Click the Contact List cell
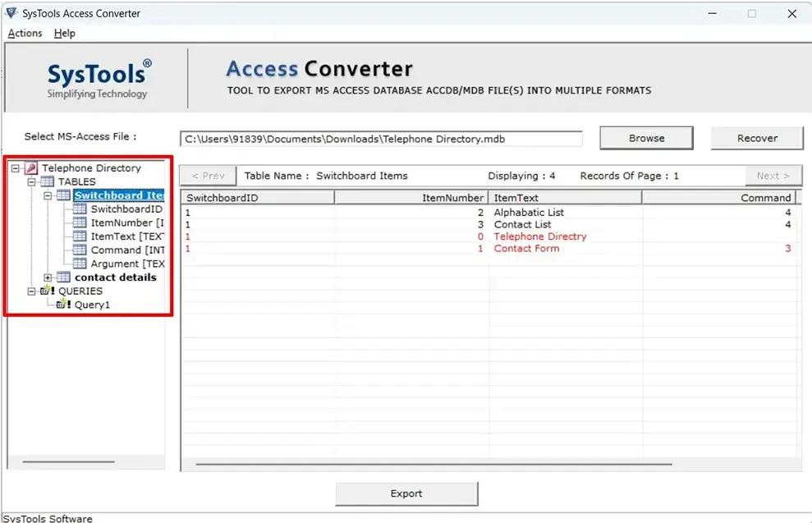Image resolution: width=812 pixels, height=523 pixels. (522, 224)
